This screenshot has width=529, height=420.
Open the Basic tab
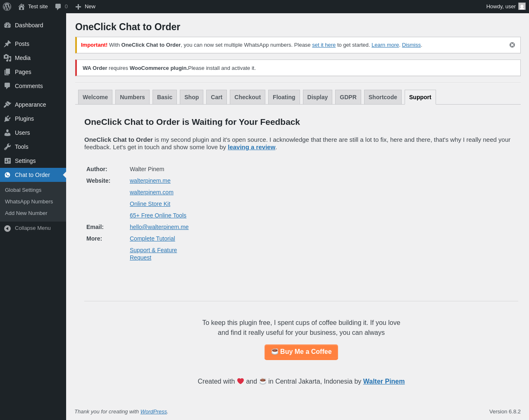click(x=164, y=97)
